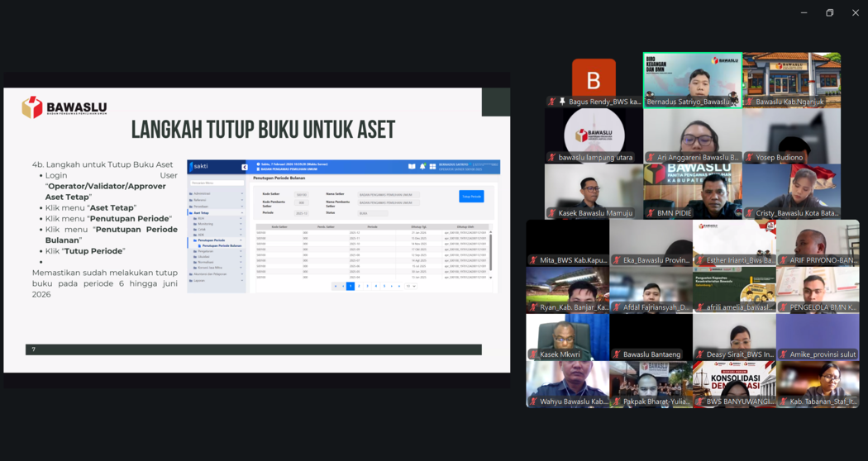Go to page 3 in table pagination
The width and height of the screenshot is (868, 461).
tap(367, 286)
